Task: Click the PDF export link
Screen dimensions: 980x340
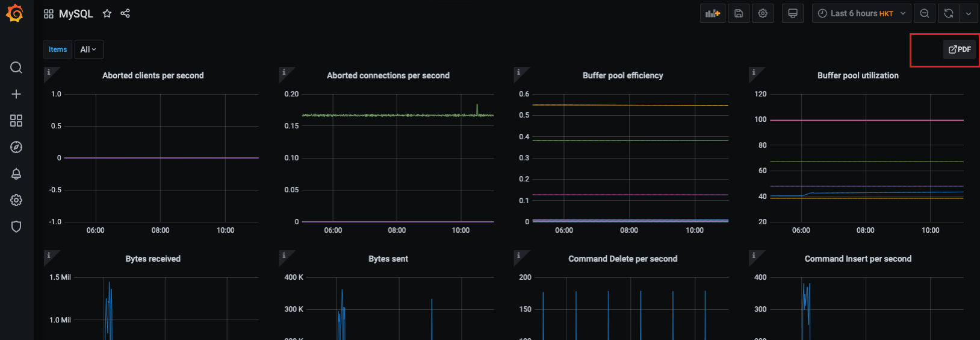Action: (x=960, y=49)
